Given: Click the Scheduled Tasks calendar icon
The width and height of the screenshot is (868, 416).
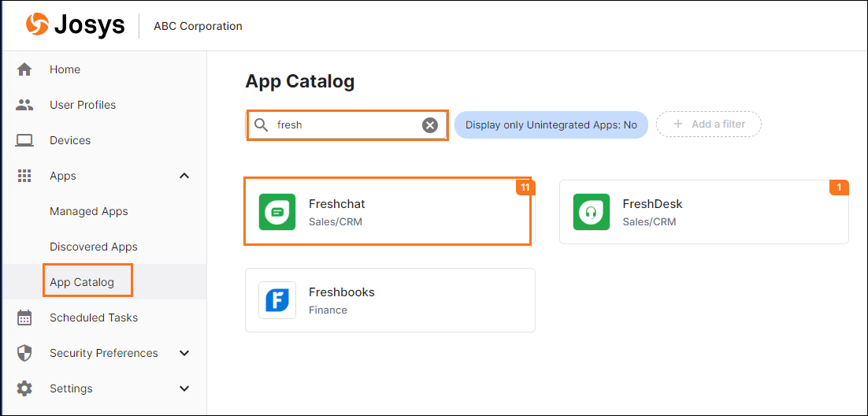Looking at the screenshot, I should click(24, 318).
